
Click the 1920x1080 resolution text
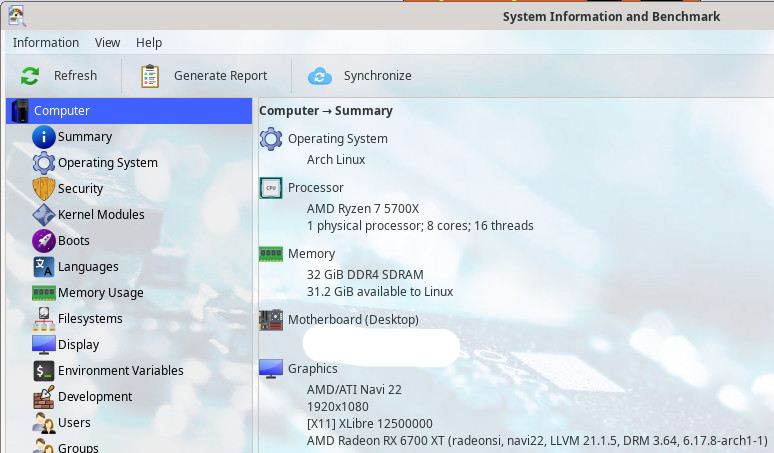click(x=338, y=407)
